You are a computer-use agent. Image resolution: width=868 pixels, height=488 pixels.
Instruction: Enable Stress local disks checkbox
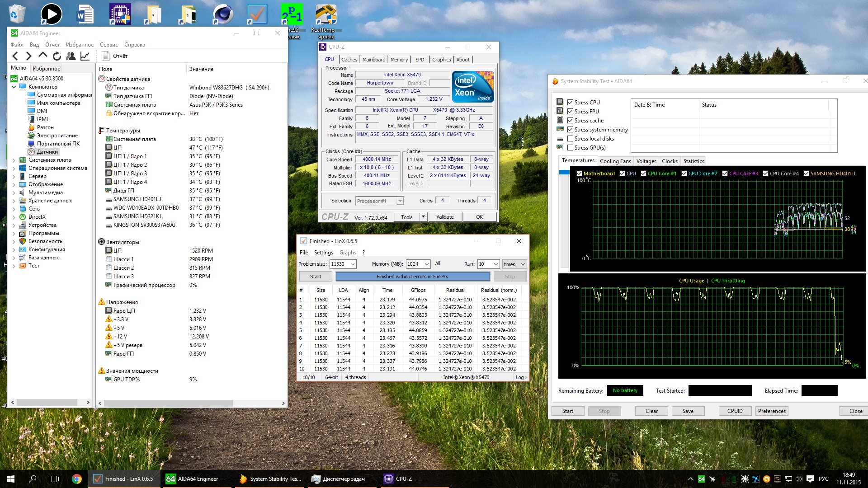(x=571, y=139)
